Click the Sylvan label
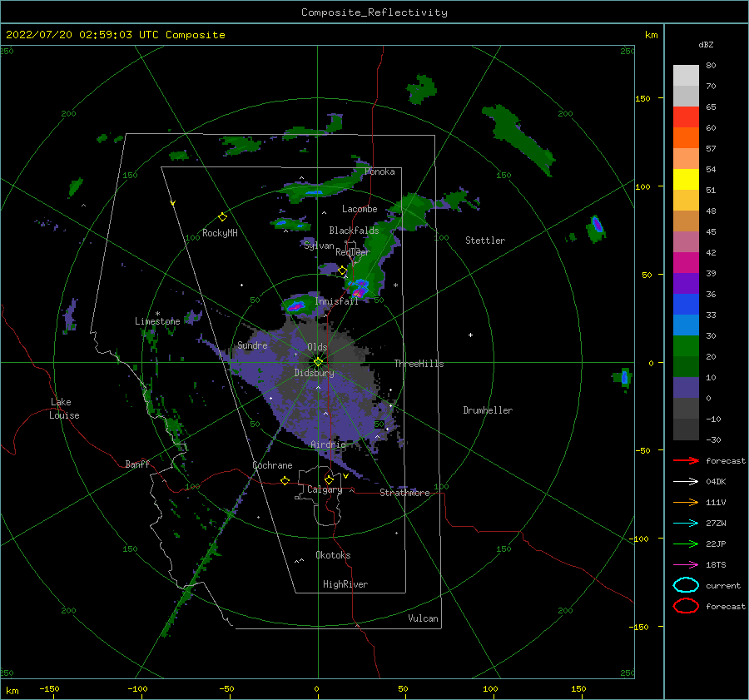 tap(319, 246)
